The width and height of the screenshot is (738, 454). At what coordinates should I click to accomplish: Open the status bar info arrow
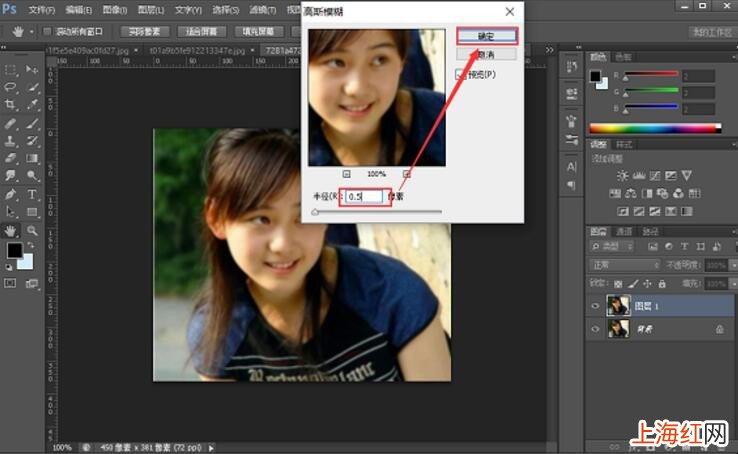tap(211, 447)
